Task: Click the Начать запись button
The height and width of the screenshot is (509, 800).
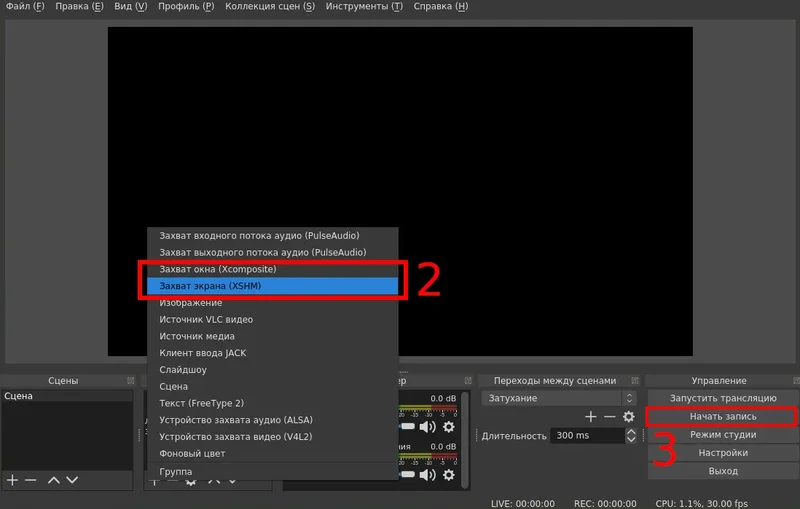Action: (722, 416)
